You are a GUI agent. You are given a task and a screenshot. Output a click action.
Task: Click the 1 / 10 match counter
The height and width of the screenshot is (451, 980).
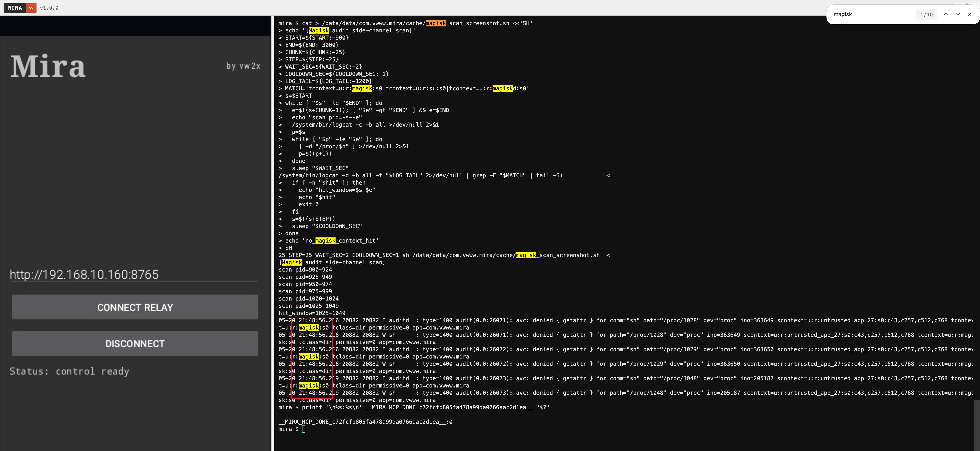[926, 14]
